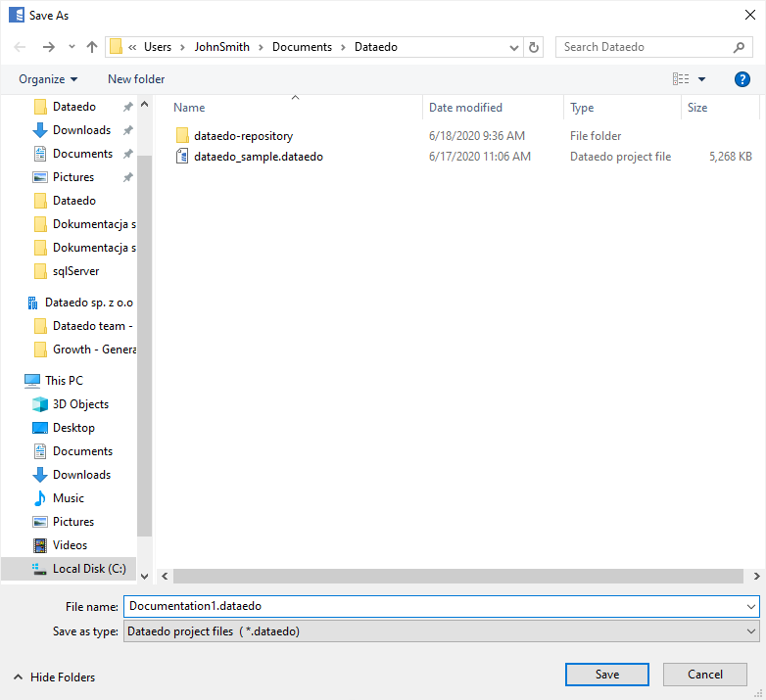Click the Search Dataedo input field
The height and width of the screenshot is (700, 766).
[x=642, y=47]
